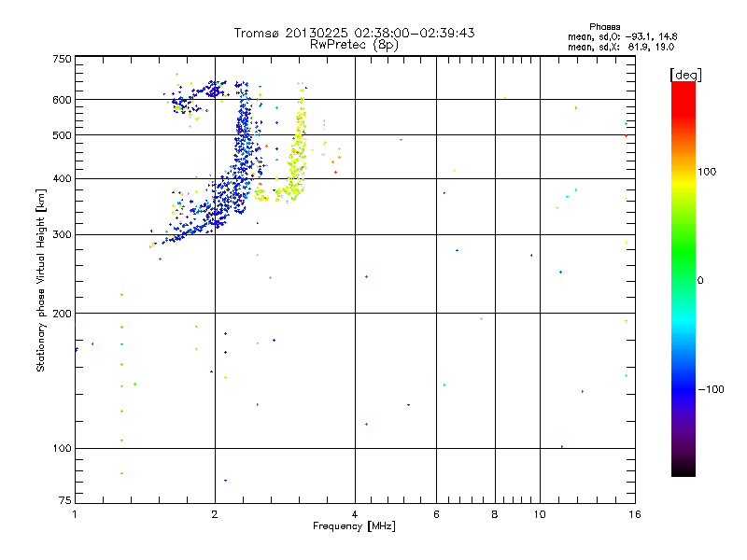Click the colorbar label '100'

(707, 172)
